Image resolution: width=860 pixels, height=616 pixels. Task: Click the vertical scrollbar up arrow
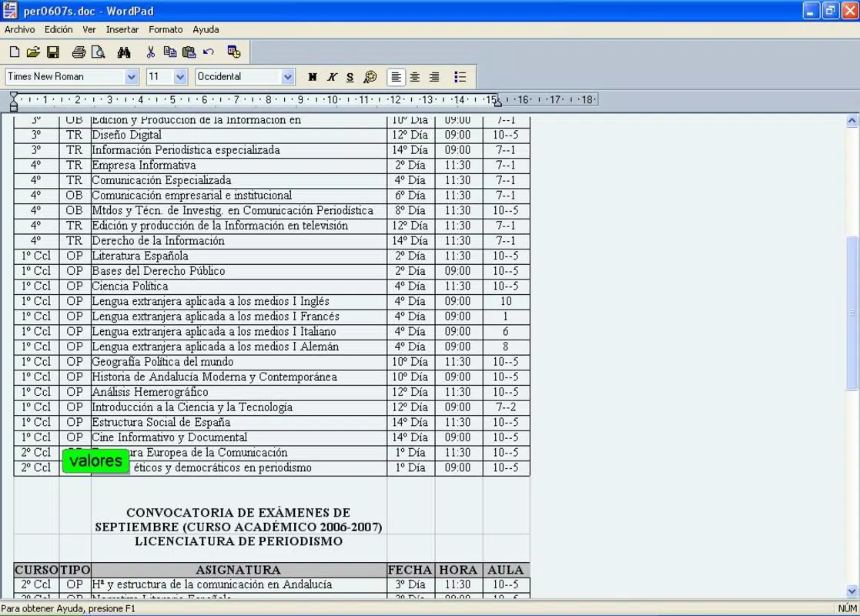tap(852, 120)
